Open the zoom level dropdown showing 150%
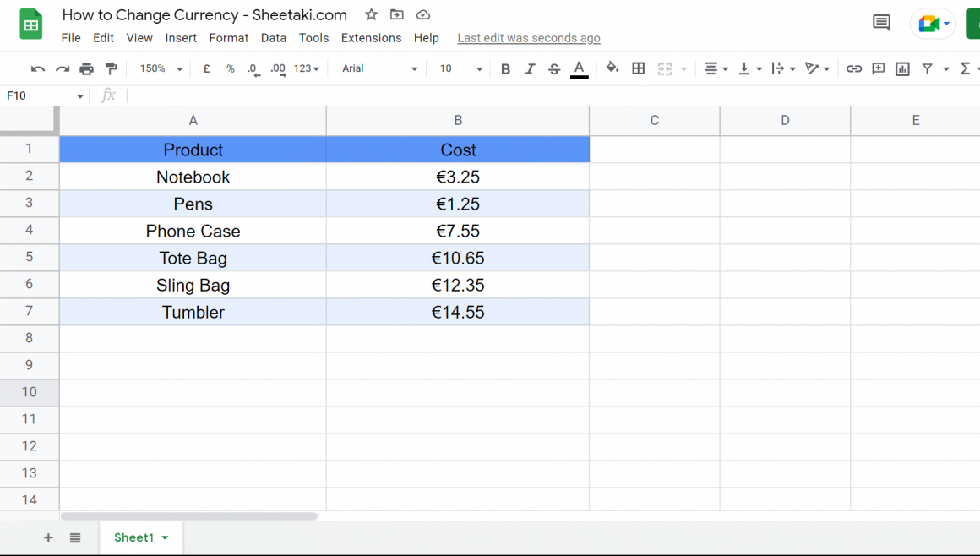This screenshot has height=556, width=980. [160, 68]
